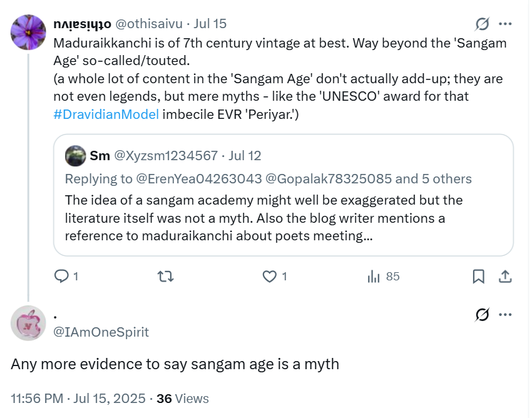Image resolution: width=532 pixels, height=418 pixels.
Task: Click the apple-shaped avatar of @IAmOneSpirit
Action: point(28,324)
